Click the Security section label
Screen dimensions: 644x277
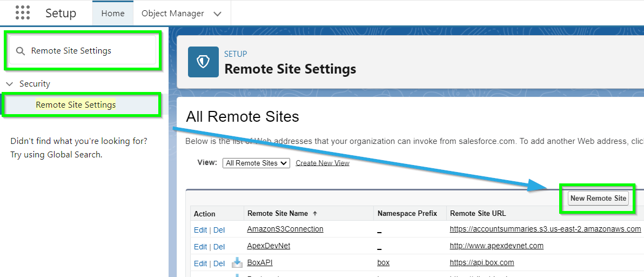tap(35, 84)
